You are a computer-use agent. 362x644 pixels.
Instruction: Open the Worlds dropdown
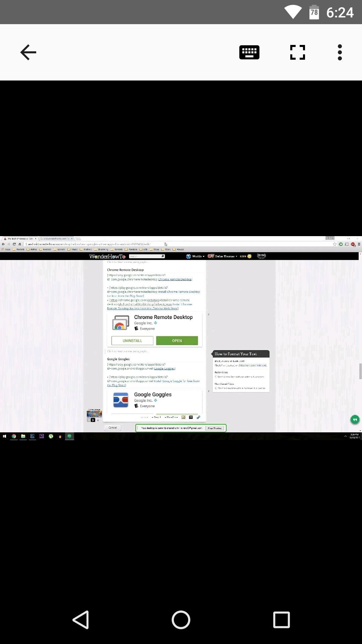195,256
